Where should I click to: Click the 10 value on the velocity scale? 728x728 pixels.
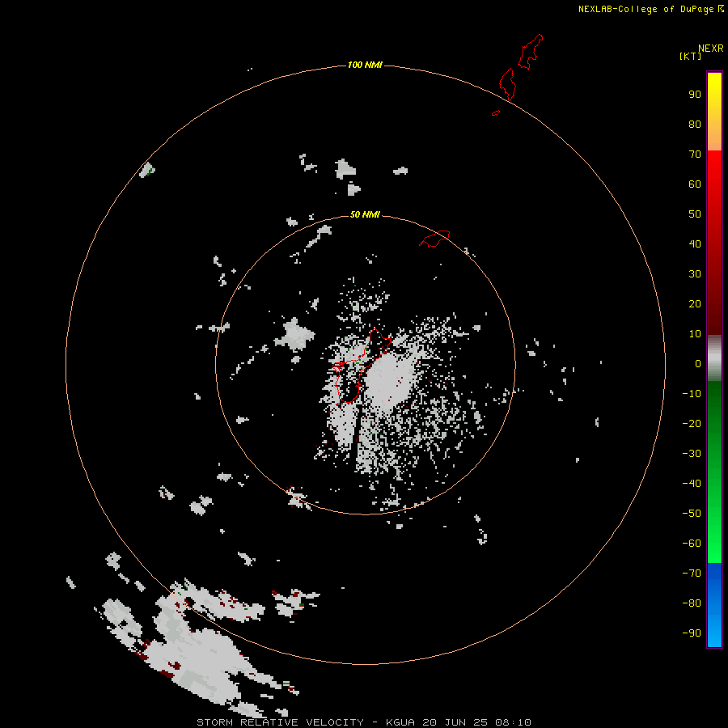pos(695,334)
